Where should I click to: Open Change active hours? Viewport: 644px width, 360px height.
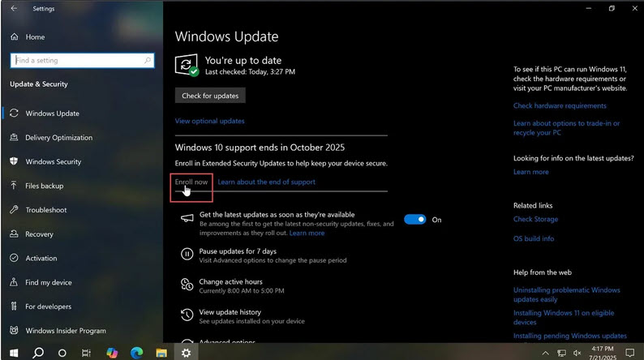pyautogui.click(x=231, y=281)
